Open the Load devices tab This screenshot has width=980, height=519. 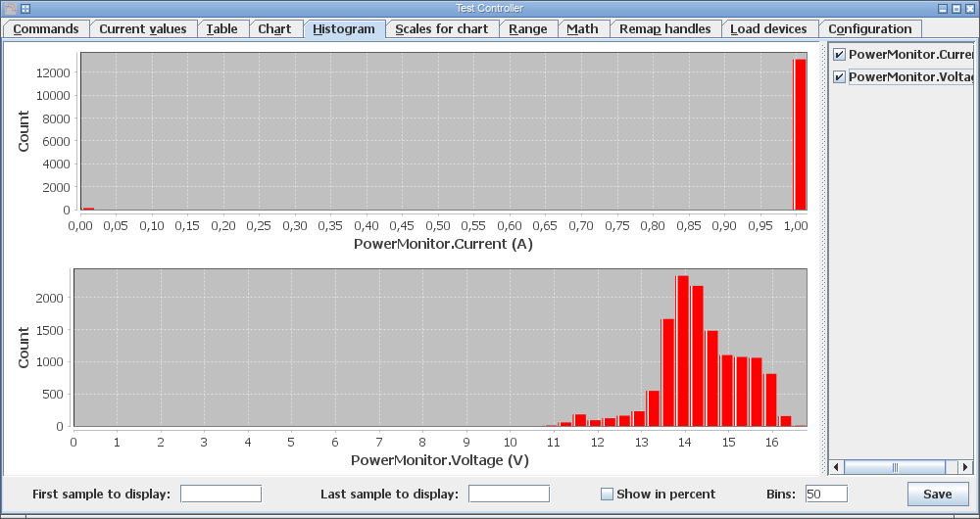(768, 29)
